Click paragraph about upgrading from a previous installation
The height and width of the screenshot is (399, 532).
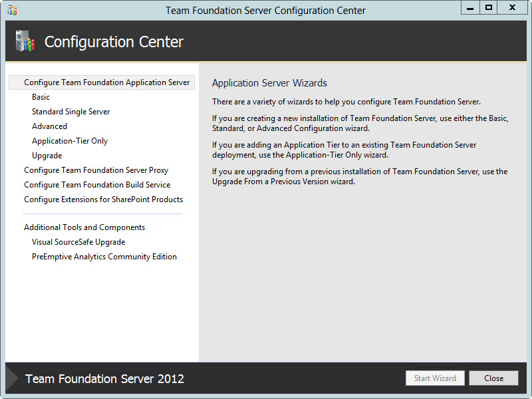point(360,176)
